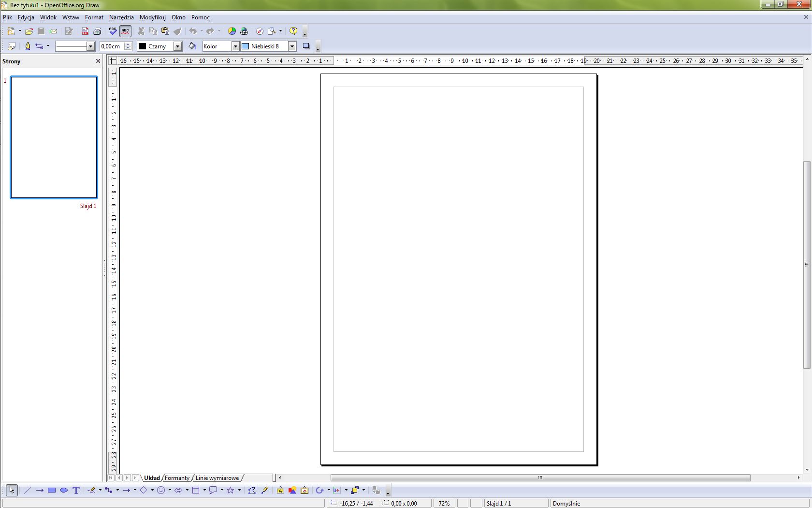Open the Okno menu
Viewport: 812px width, 508px height.
pyautogui.click(x=178, y=17)
